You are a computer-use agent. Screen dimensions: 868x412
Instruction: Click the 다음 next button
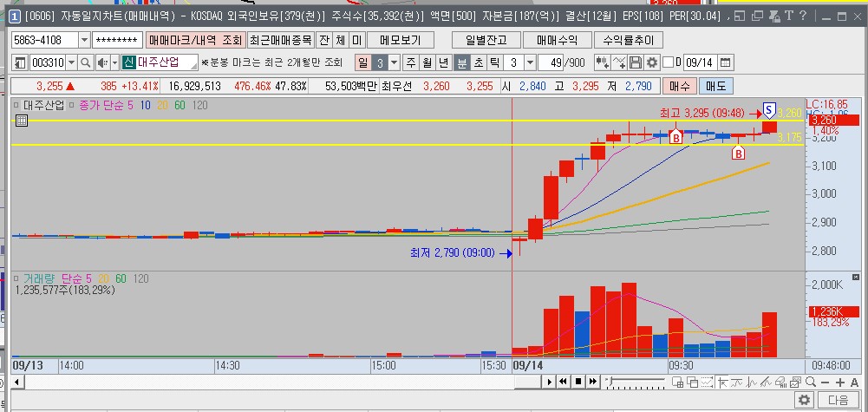click(x=838, y=400)
